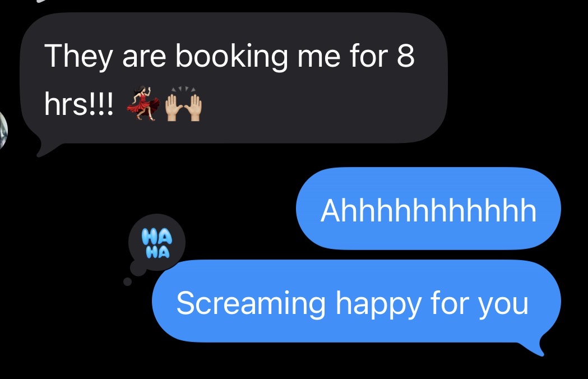Click the small dot under the Haha badge
Screen dimensions: 588x379
click(x=127, y=281)
